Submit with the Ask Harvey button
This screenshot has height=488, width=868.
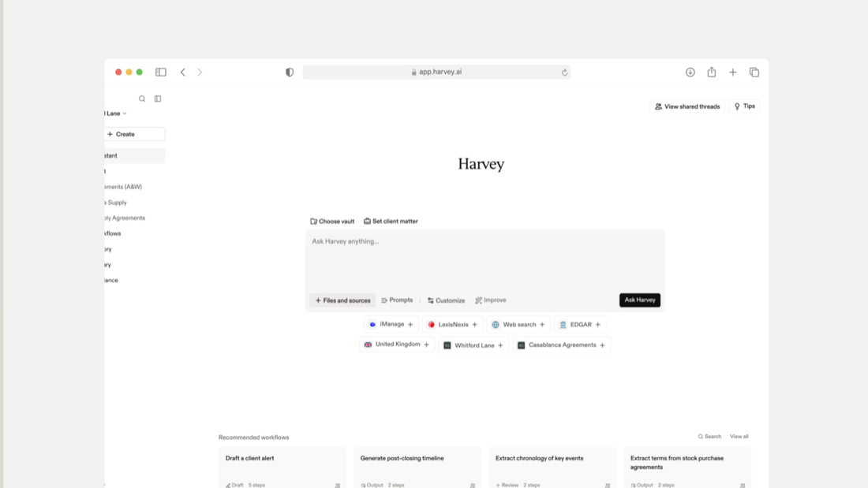pos(639,300)
